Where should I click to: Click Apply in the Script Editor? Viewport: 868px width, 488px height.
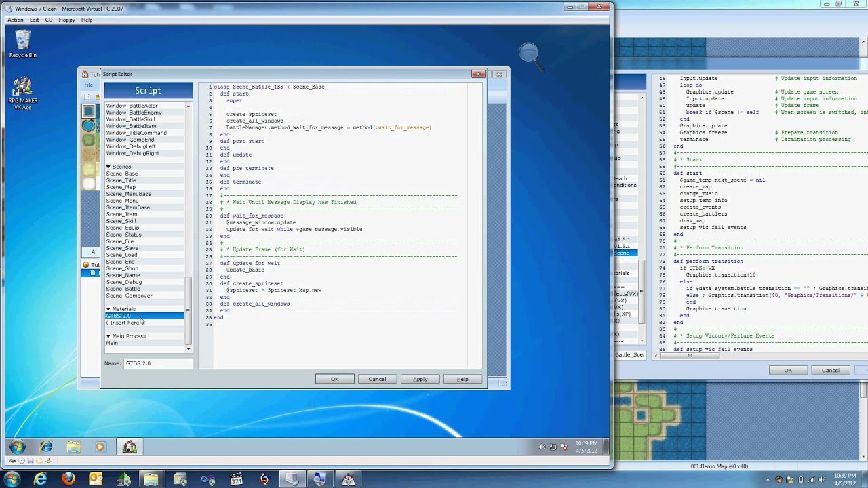[x=420, y=379]
